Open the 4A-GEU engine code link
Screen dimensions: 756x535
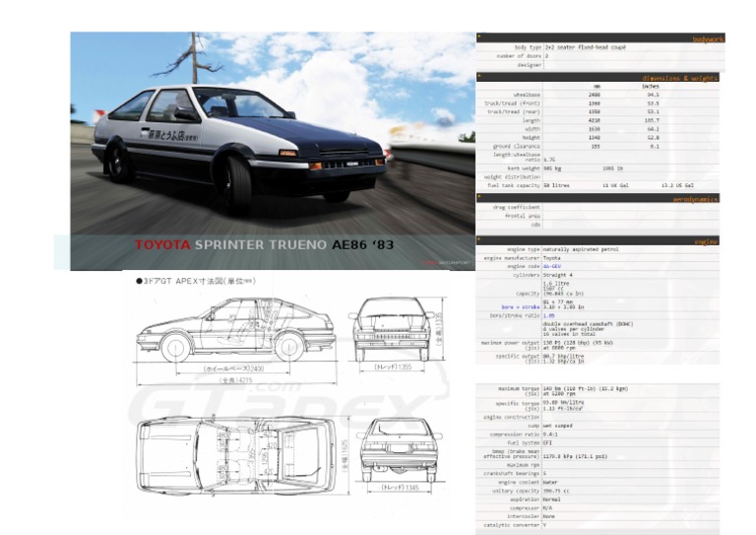click(551, 266)
